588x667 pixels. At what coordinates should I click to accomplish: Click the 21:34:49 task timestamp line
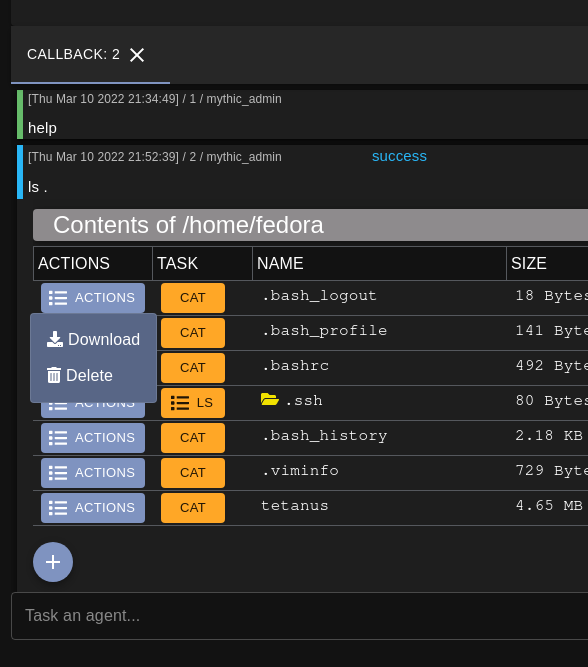(154, 99)
